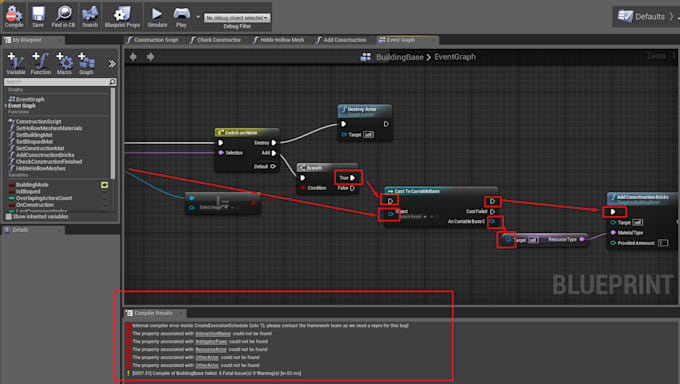Click the graph navigate back arrow
The width and height of the screenshot is (680, 384).
coord(133,57)
